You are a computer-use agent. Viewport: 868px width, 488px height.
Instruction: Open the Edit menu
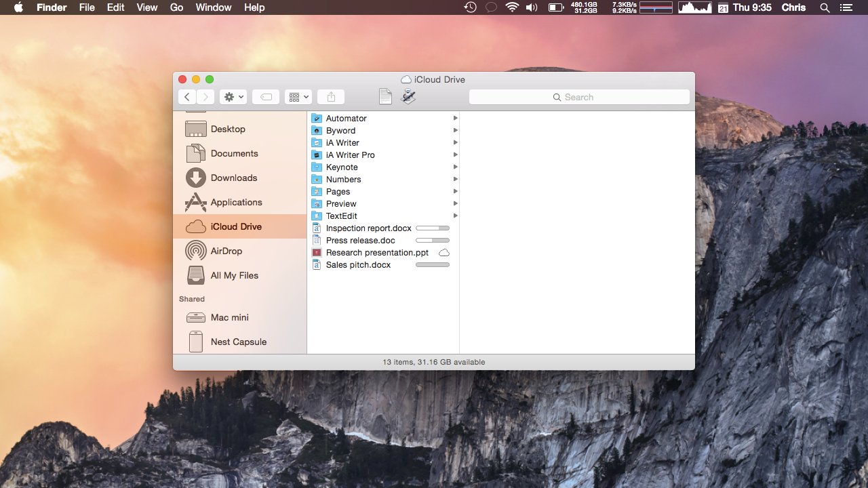pyautogui.click(x=115, y=7)
